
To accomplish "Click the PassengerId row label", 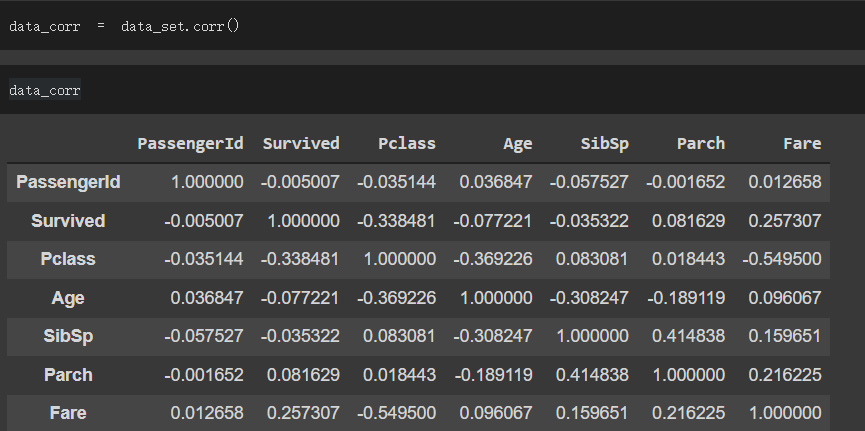I will (68, 182).
